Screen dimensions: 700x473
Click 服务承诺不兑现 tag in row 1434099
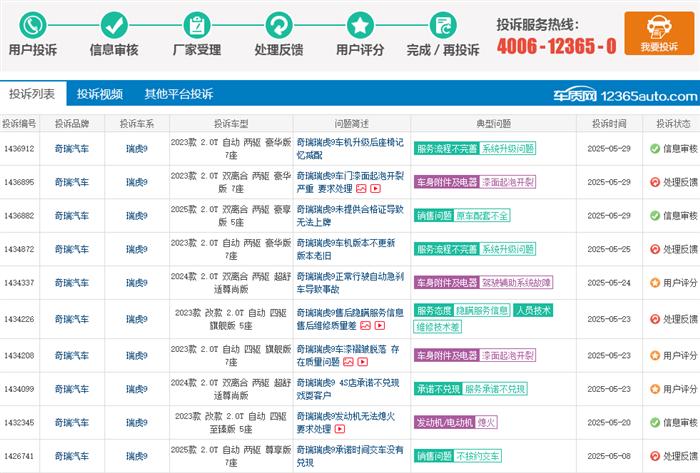tap(495, 389)
